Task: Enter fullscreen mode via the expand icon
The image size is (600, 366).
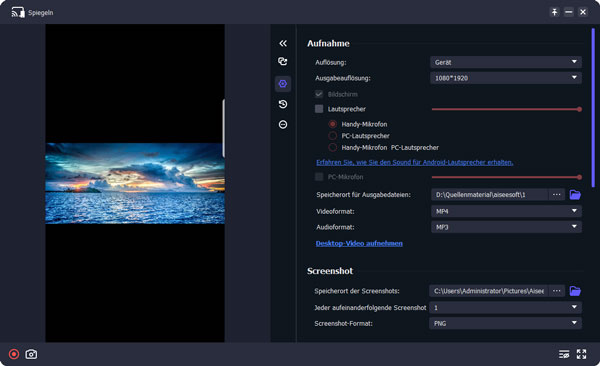Action: (x=581, y=354)
